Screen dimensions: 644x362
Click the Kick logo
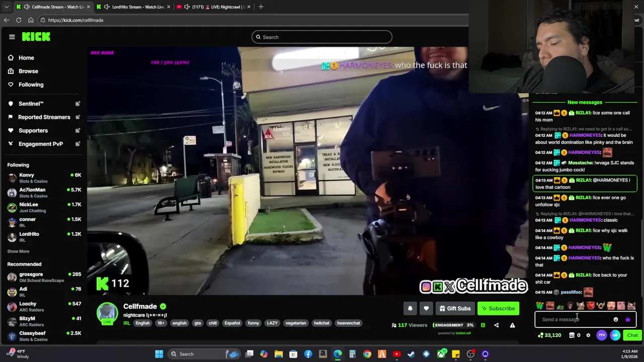point(36,37)
